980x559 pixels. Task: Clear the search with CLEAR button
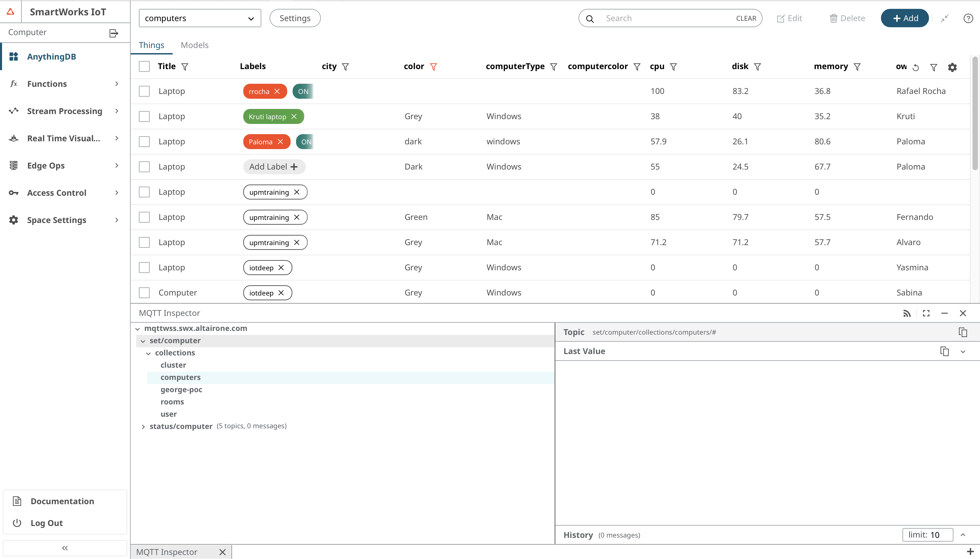coord(745,18)
